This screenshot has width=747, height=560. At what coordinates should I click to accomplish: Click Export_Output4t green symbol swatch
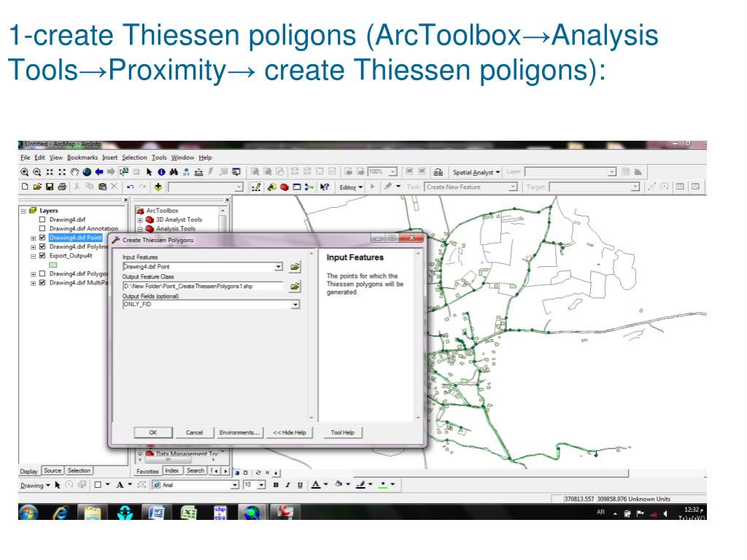pyautogui.click(x=53, y=265)
